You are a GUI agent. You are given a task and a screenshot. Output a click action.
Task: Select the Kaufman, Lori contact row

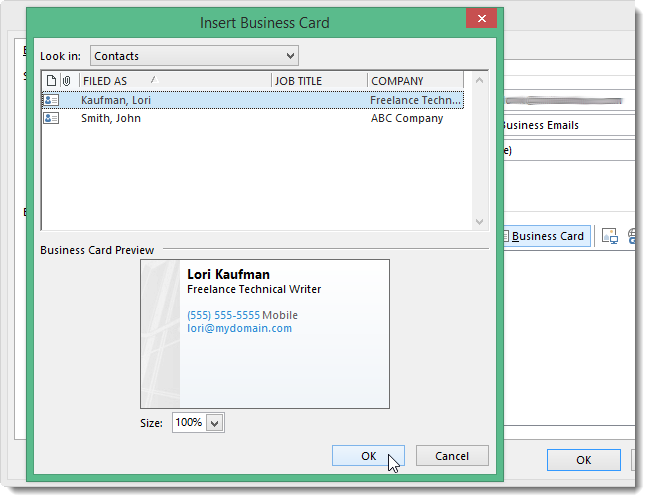[x=252, y=100]
